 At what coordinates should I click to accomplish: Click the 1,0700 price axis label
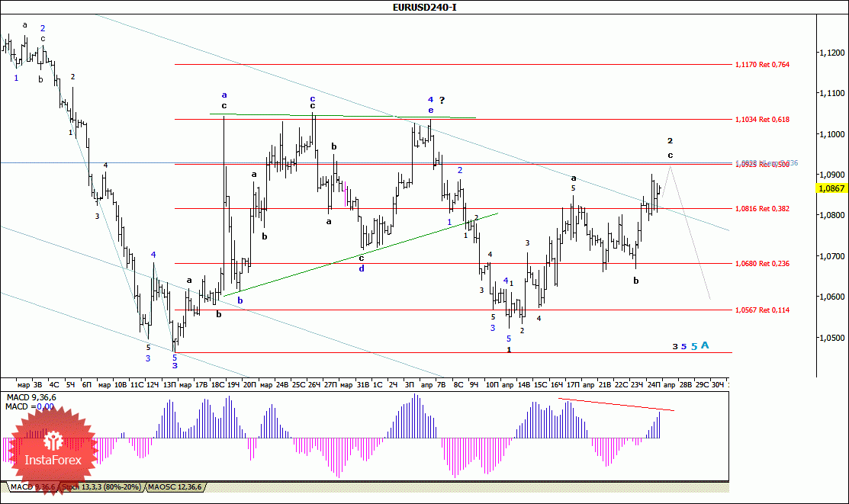pos(831,256)
